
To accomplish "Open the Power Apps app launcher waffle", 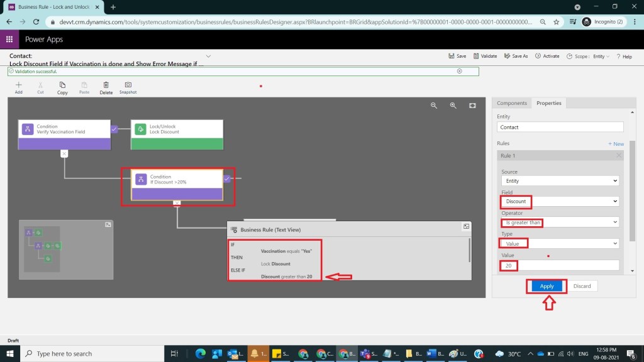I will [x=9, y=39].
